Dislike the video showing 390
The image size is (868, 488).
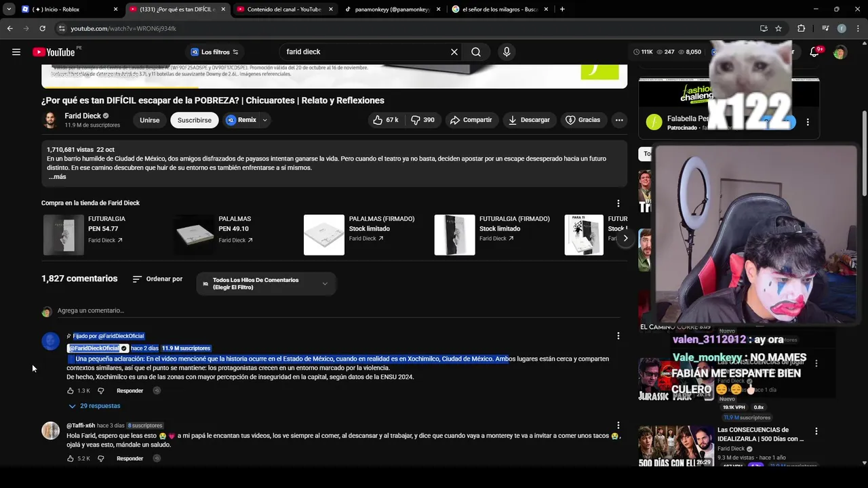[x=423, y=120]
